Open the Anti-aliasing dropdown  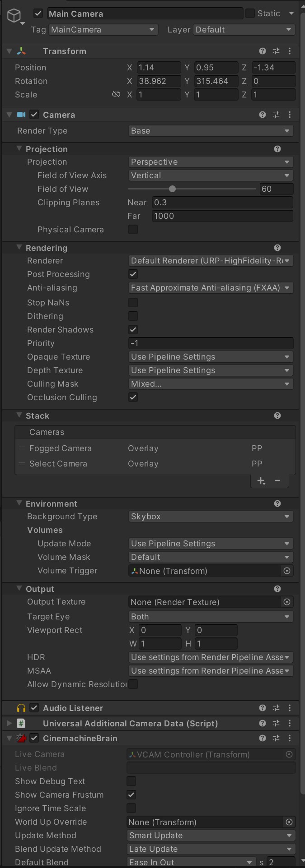[211, 288]
